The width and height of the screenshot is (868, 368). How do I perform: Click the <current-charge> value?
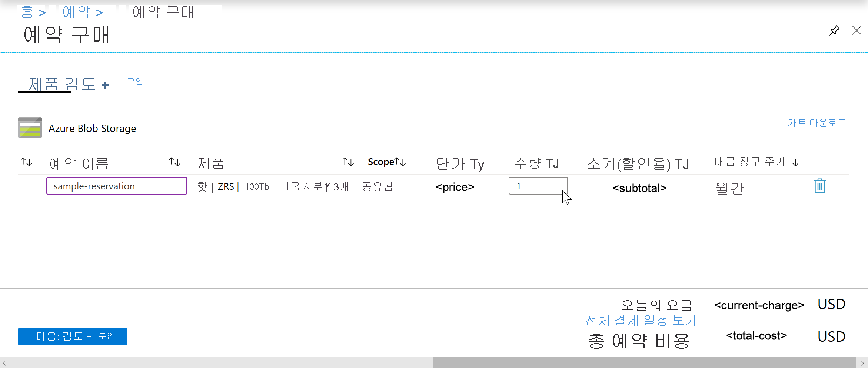759,305
